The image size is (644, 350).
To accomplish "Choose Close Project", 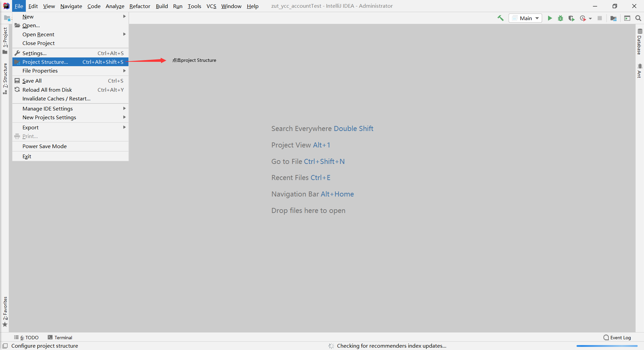I will (70, 43).
